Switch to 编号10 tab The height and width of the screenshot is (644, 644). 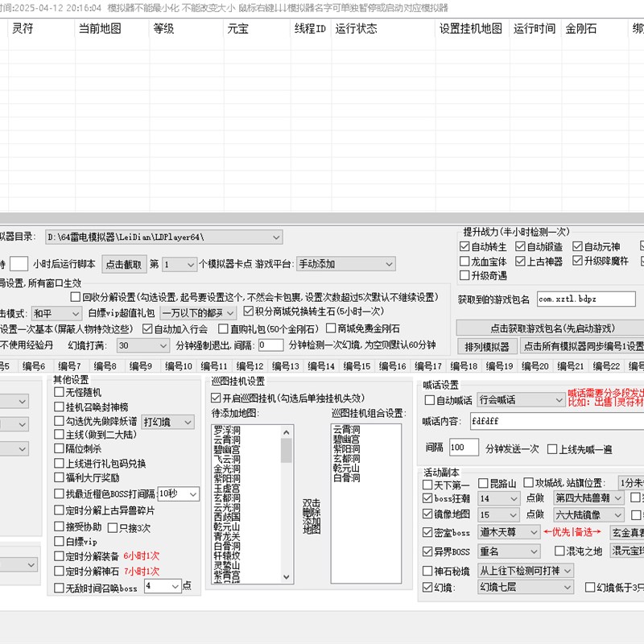(178, 366)
